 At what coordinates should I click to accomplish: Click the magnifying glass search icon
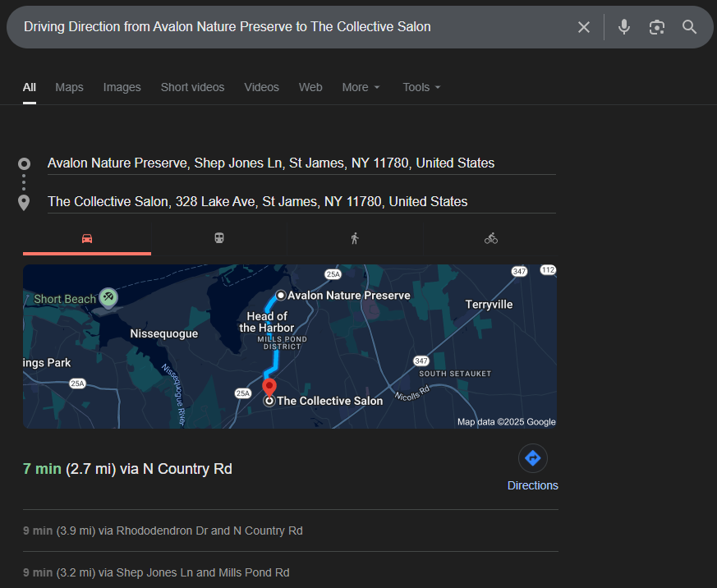tap(689, 27)
